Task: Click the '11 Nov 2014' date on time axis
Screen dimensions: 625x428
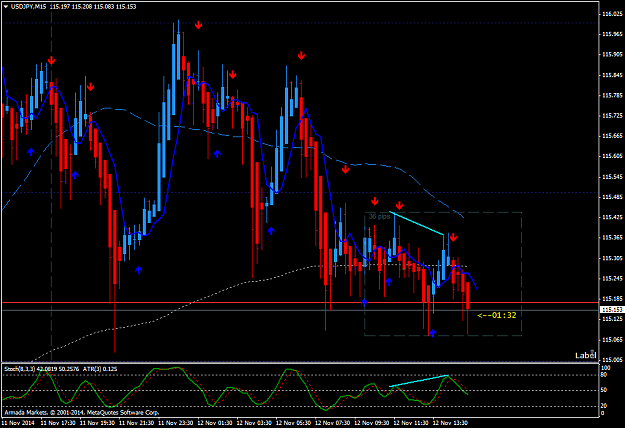Action: point(19,423)
